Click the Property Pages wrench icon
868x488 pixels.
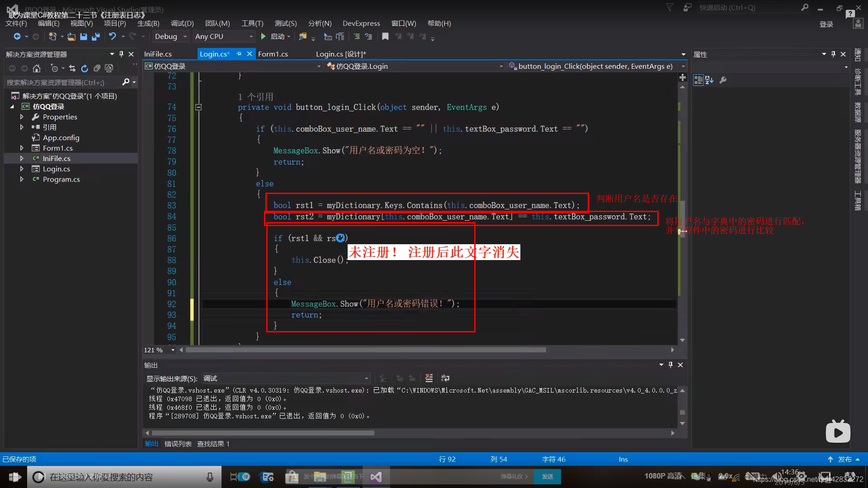(x=723, y=80)
